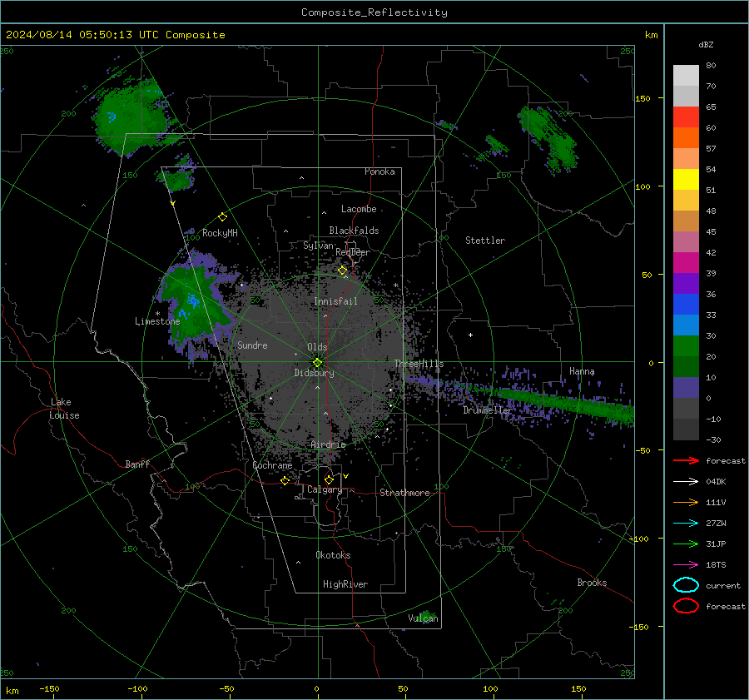Image resolution: width=749 pixels, height=700 pixels.
Task: Click the Hanna town label
Action: 582,371
